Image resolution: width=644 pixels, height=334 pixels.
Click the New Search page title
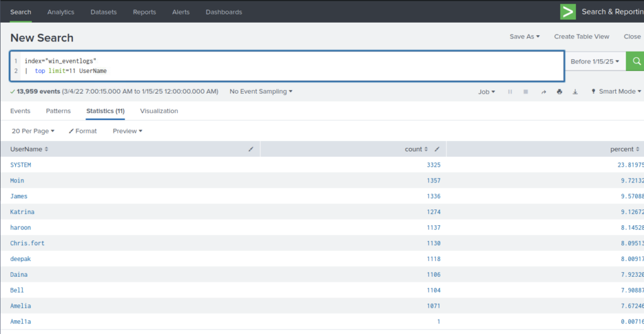[42, 38]
